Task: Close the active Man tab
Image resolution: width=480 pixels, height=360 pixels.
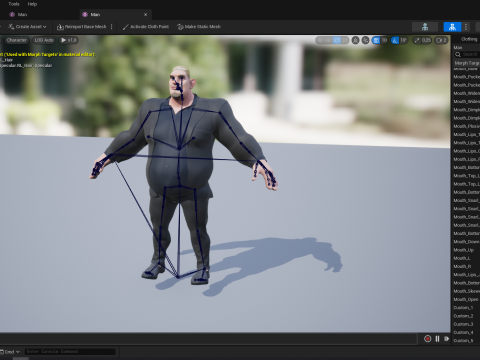Action: click(x=145, y=15)
